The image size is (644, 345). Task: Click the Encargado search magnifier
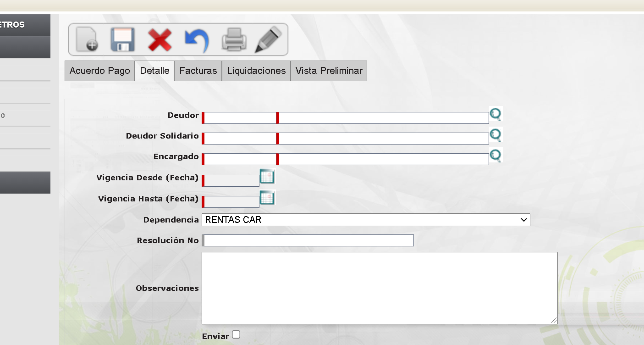tap(495, 156)
